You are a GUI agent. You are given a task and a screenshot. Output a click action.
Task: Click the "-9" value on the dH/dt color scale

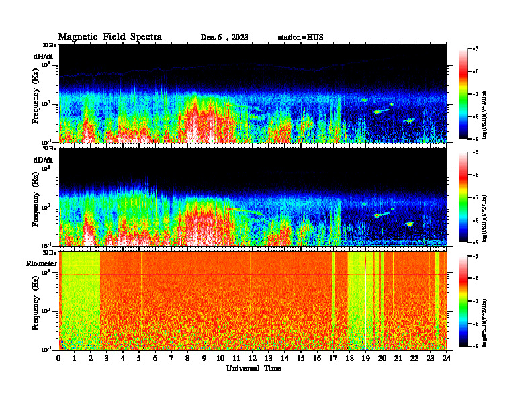click(x=476, y=139)
